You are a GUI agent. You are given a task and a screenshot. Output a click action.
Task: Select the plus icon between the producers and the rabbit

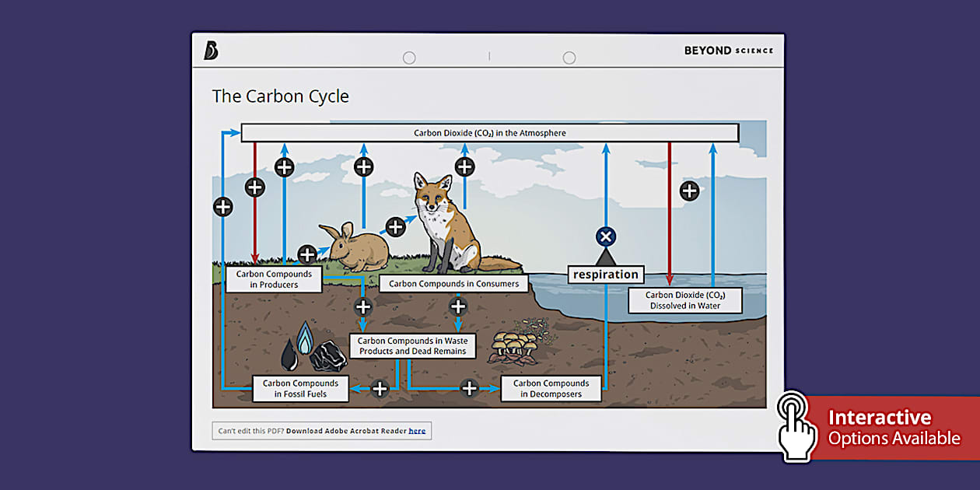click(x=307, y=254)
